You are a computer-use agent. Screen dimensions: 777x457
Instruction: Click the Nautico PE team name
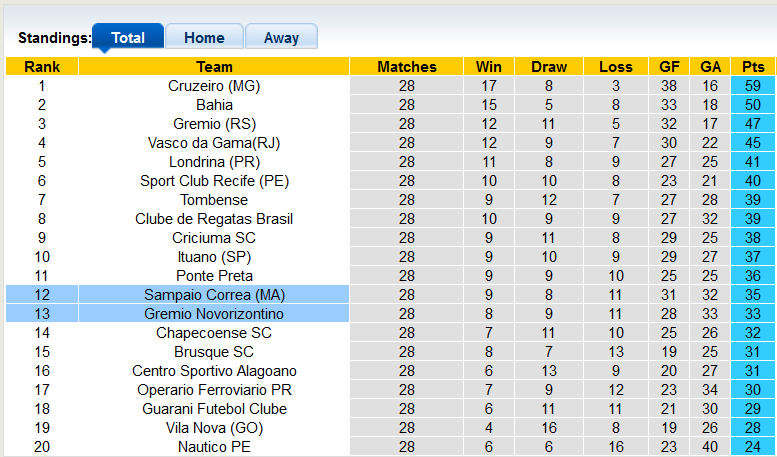coord(214,447)
